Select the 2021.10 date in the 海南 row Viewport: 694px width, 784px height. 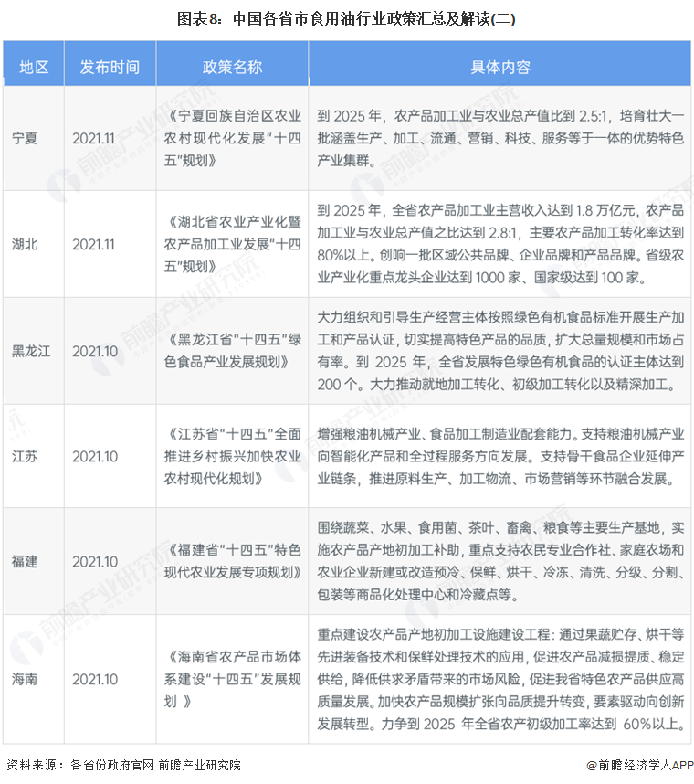click(95, 680)
